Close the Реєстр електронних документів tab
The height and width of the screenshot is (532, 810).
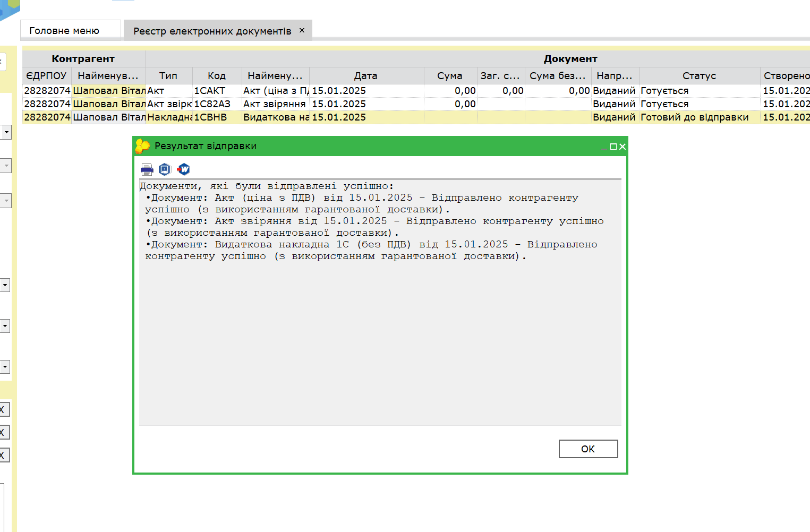pos(302,31)
